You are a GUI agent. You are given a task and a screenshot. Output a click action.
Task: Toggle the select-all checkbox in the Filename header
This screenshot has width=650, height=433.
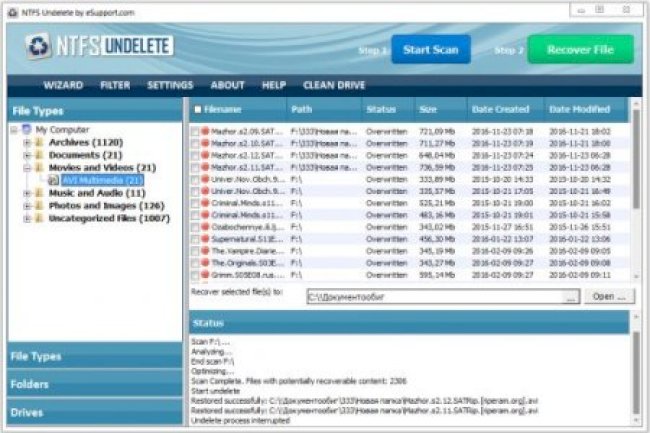coord(198,109)
